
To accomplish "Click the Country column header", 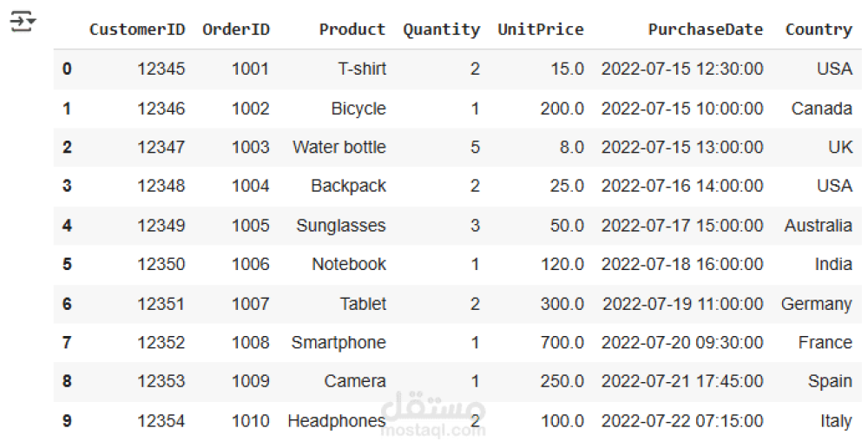I will 819,30.
